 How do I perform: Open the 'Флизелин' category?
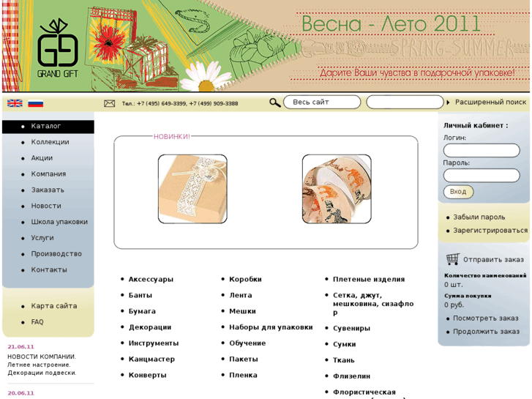click(351, 376)
